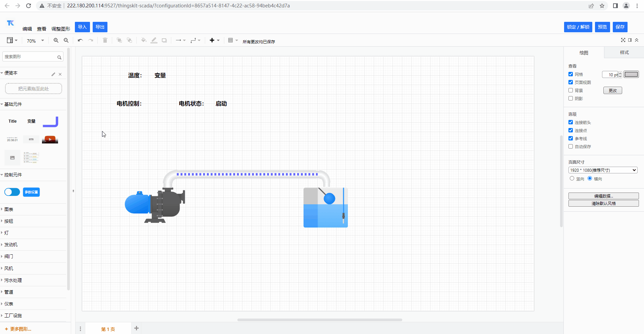
Task: Expand the 图表 charts category
Action: pyautogui.click(x=34, y=209)
